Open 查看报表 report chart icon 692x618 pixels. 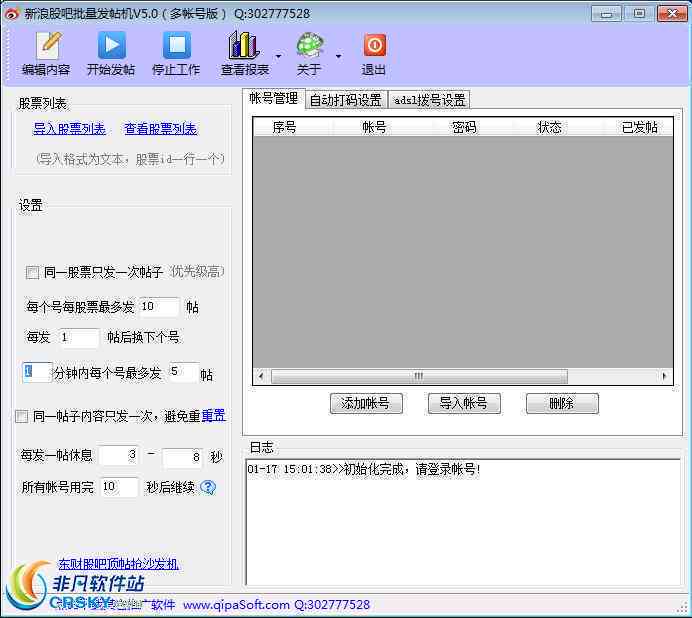(x=244, y=53)
